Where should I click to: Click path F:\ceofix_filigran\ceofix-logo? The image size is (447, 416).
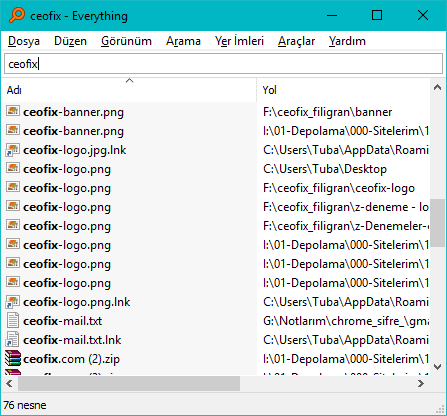[339, 188]
